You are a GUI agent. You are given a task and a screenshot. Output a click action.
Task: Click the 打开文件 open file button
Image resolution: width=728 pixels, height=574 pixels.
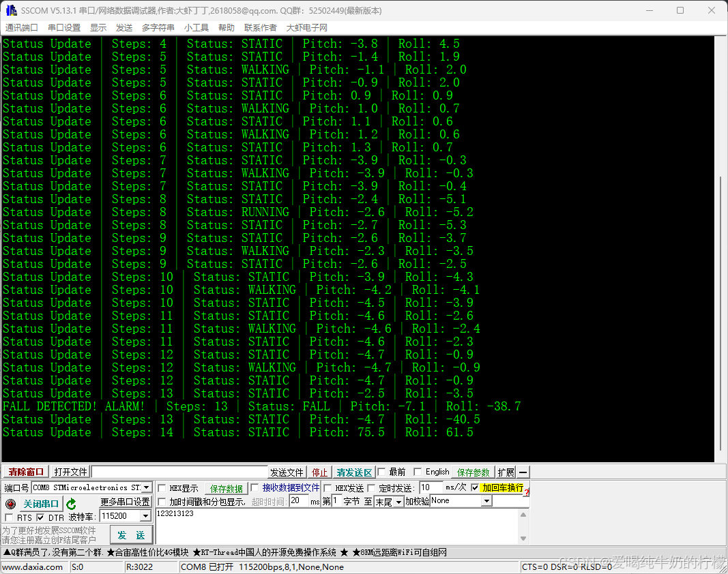[70, 472]
